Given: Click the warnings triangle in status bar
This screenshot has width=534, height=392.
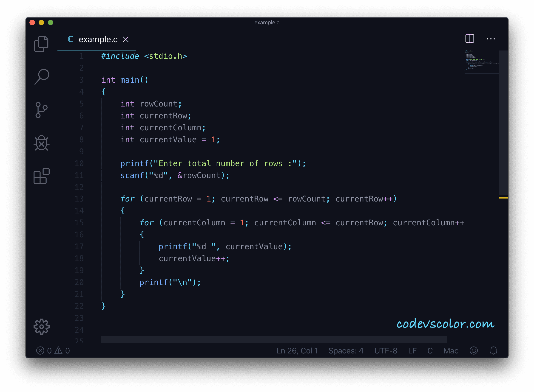Looking at the screenshot, I should [x=58, y=350].
